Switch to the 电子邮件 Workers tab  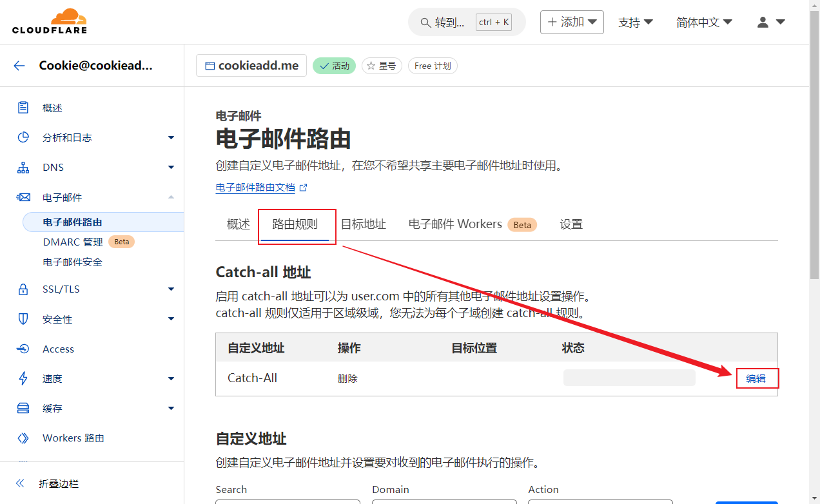click(455, 224)
